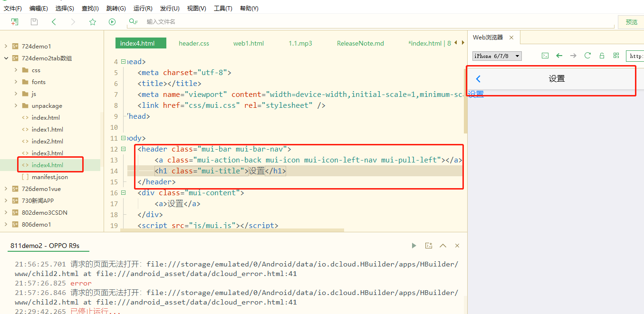
Task: Open the 编辑(E) menu
Action: 38,9
